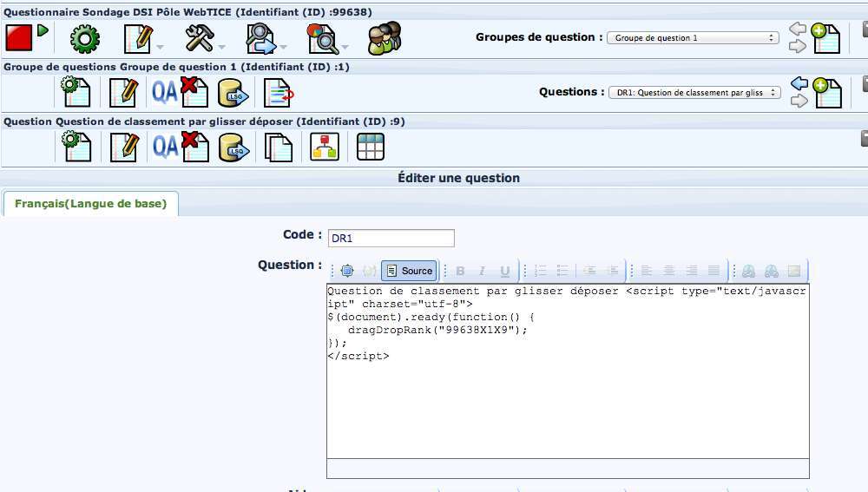Maximize the editor with the blue icon
This screenshot has height=492, width=868.
click(347, 271)
